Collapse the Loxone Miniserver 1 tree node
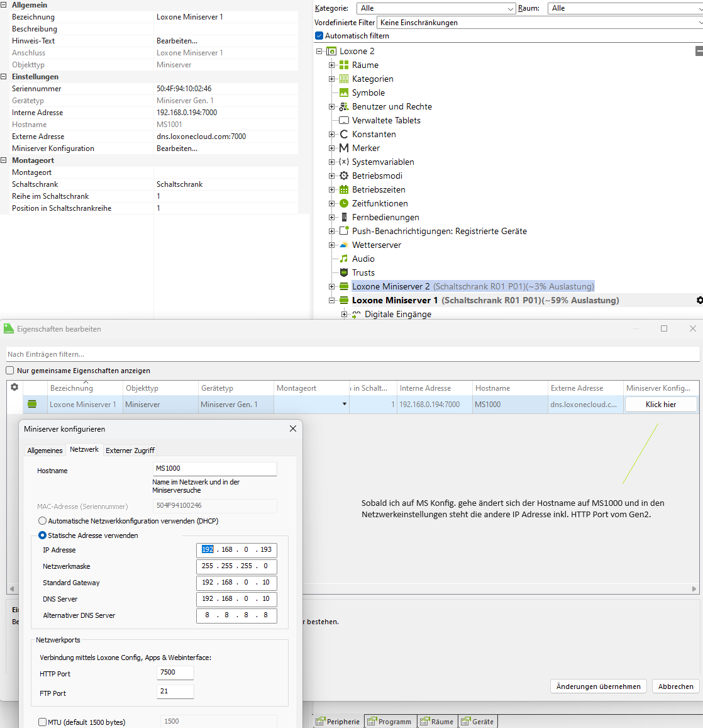The width and height of the screenshot is (703, 728). pyautogui.click(x=331, y=300)
